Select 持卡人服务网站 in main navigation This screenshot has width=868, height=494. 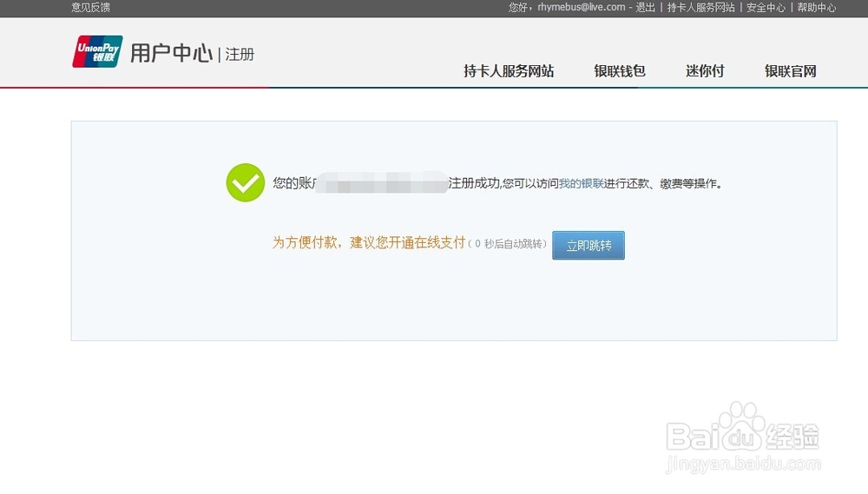coord(509,71)
